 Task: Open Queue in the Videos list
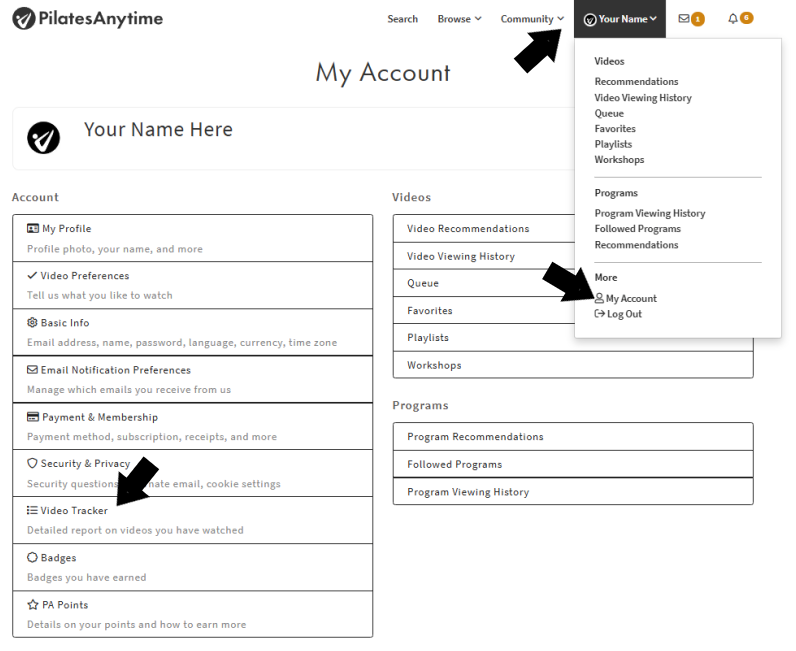tap(483, 283)
